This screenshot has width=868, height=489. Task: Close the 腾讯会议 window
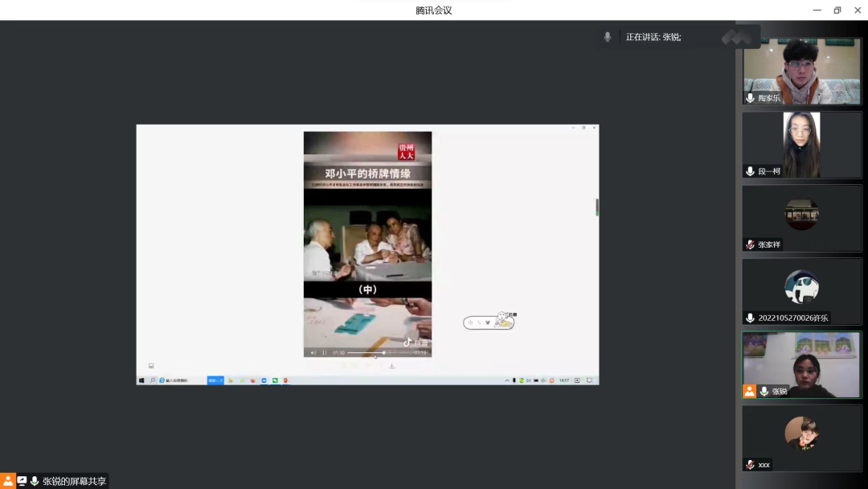[x=858, y=10]
